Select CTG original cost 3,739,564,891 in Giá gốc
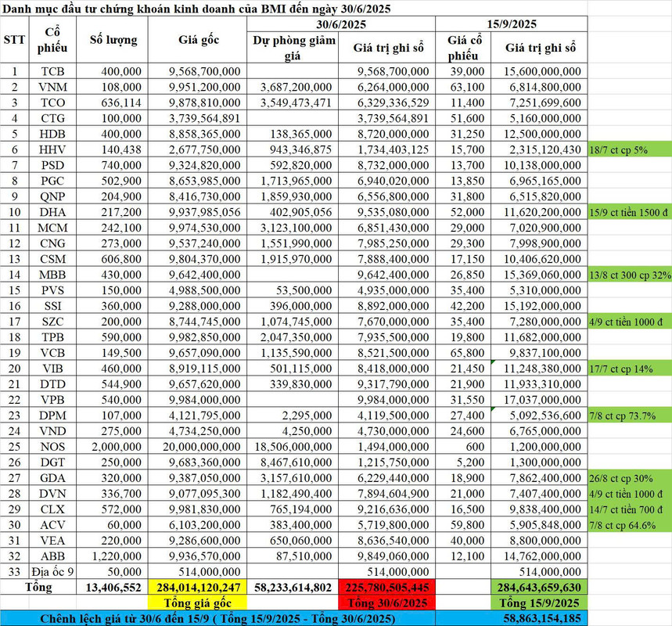The width and height of the screenshot is (672, 626). point(198,118)
